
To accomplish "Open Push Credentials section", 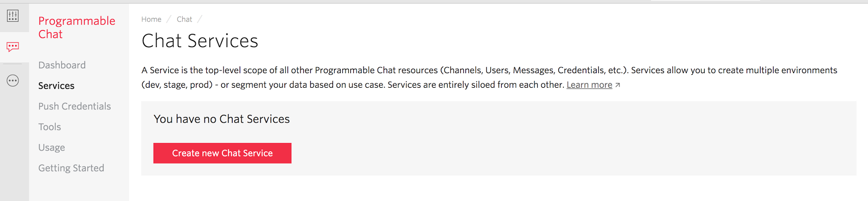I will tap(74, 106).
